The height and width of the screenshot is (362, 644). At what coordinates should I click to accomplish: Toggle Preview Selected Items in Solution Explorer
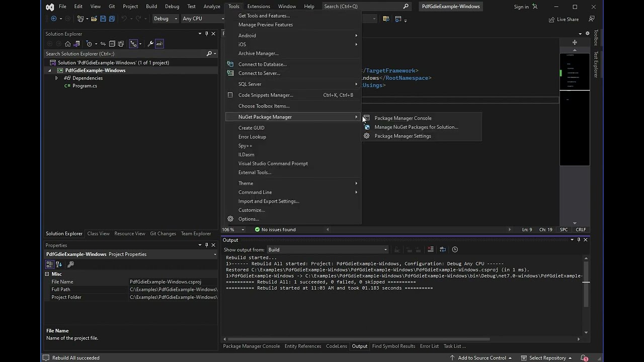[159, 44]
